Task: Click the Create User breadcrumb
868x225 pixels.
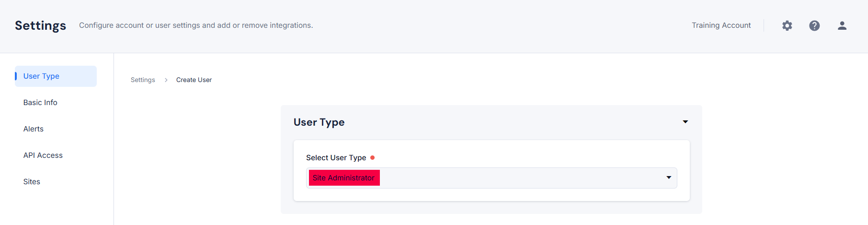Action: 194,80
